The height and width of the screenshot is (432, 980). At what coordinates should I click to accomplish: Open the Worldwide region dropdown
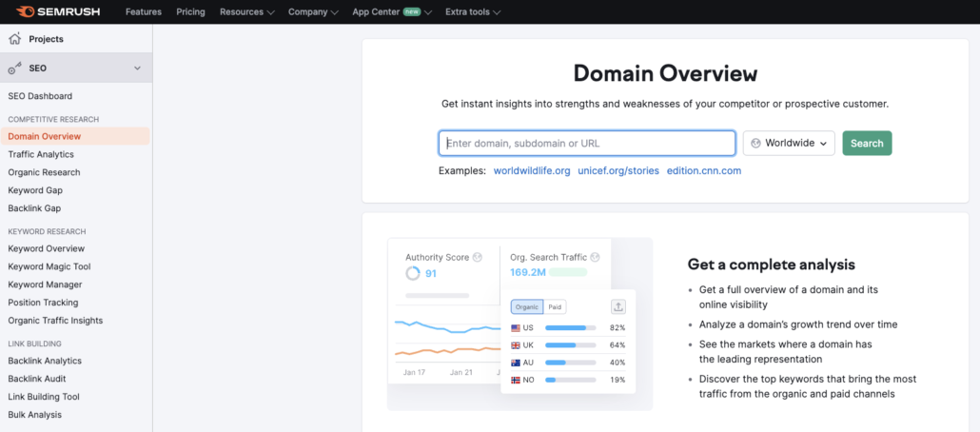pyautogui.click(x=789, y=143)
